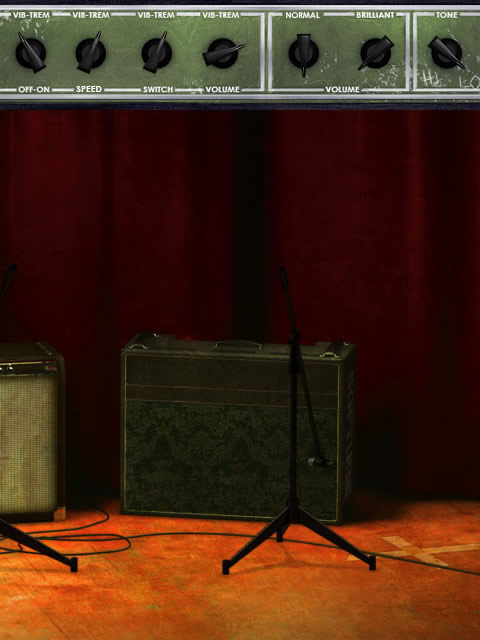Screen dimensions: 480x640
Task: Select the tweed cabinet on the left
Action: click(32, 432)
